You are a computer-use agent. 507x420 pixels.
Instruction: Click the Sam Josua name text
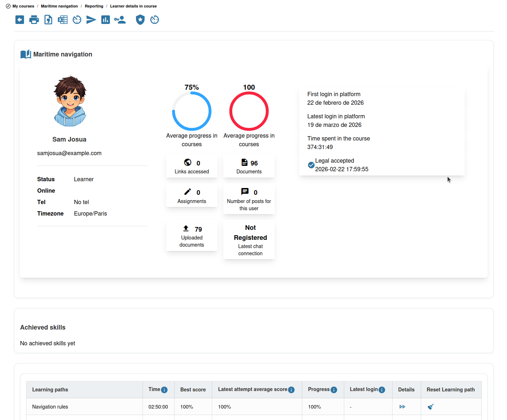tap(69, 139)
